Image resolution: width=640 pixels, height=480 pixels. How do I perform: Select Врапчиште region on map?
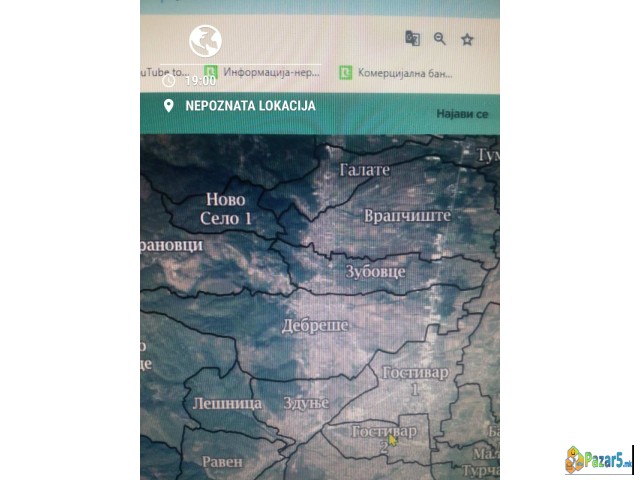[407, 216]
